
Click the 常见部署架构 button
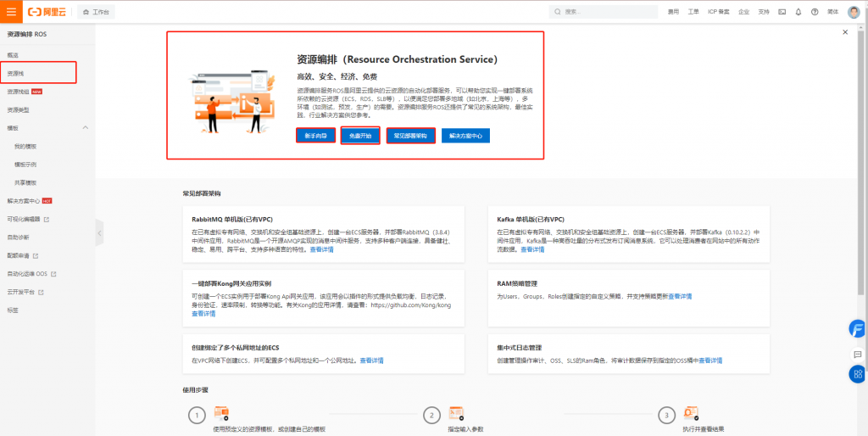point(411,136)
